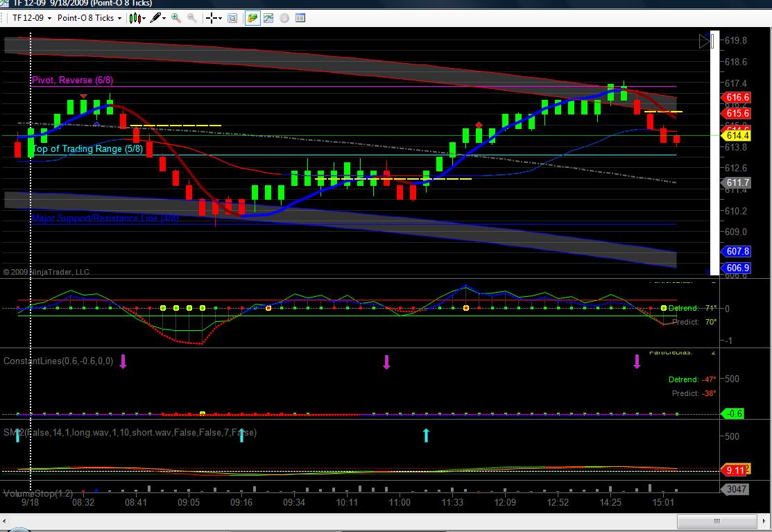Click the VolumeStop(1.2) indicator label
Viewport: 772px width, 532px height.
[x=38, y=493]
